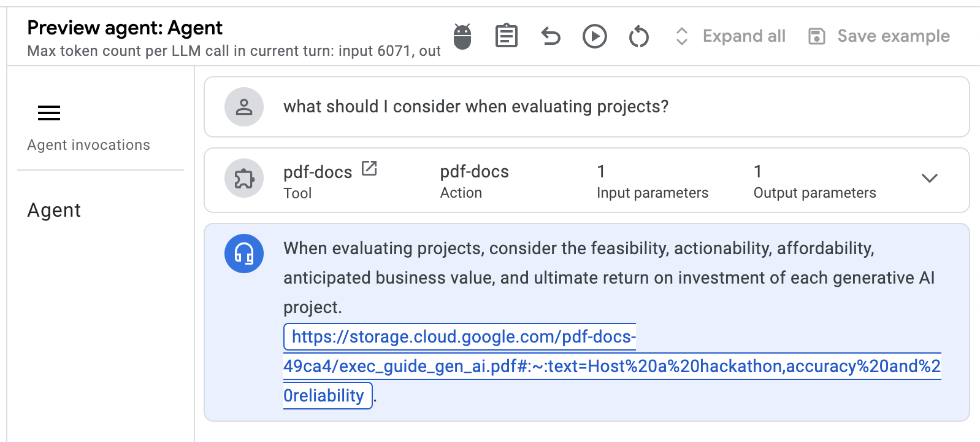980x442 pixels.
Task: Click the pdf-docs tool puzzle icon
Action: [244, 179]
